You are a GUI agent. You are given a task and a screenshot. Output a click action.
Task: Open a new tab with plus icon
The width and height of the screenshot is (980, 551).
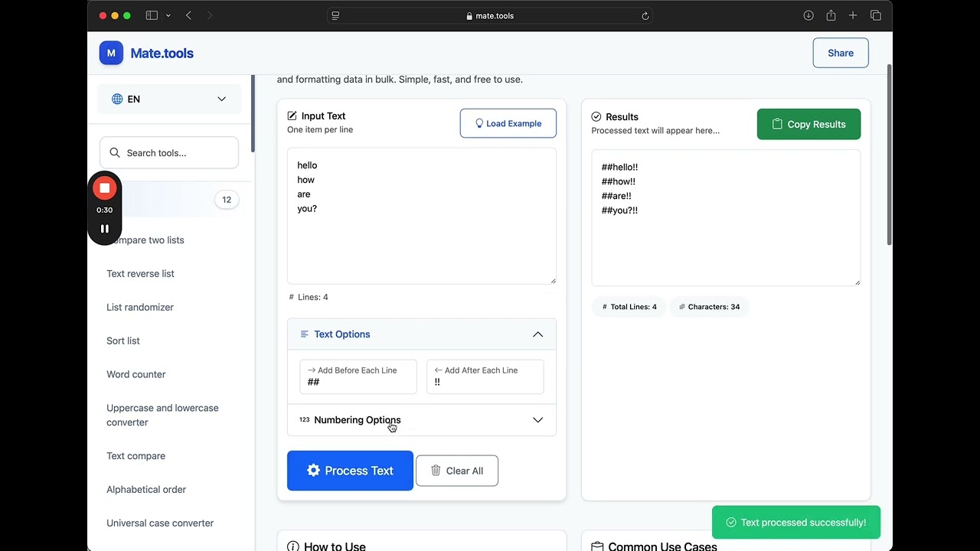coord(853,15)
